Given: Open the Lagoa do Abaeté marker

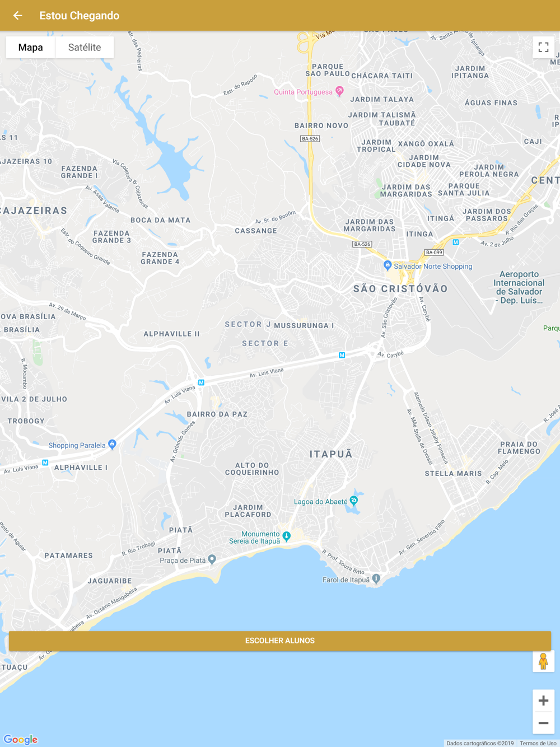Looking at the screenshot, I should click(x=353, y=501).
